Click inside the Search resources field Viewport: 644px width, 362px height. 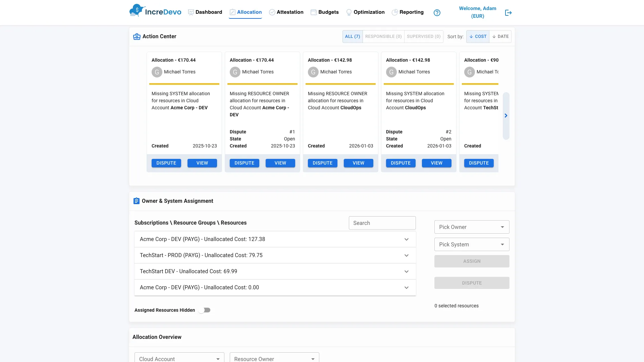click(382, 223)
